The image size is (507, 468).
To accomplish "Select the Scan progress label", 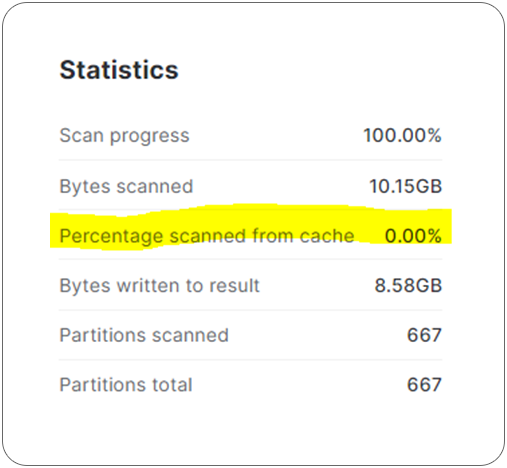I will 124,136.
